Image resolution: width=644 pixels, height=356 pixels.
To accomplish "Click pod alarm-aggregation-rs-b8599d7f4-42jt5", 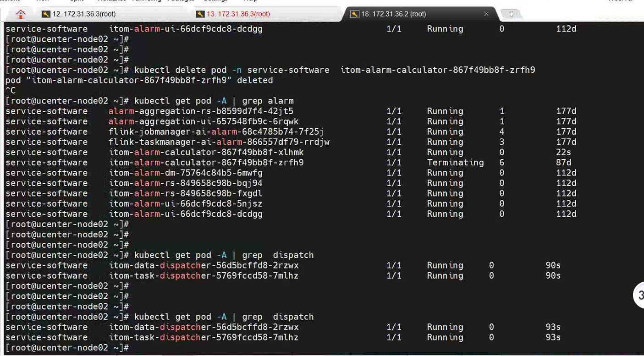I will click(201, 111).
